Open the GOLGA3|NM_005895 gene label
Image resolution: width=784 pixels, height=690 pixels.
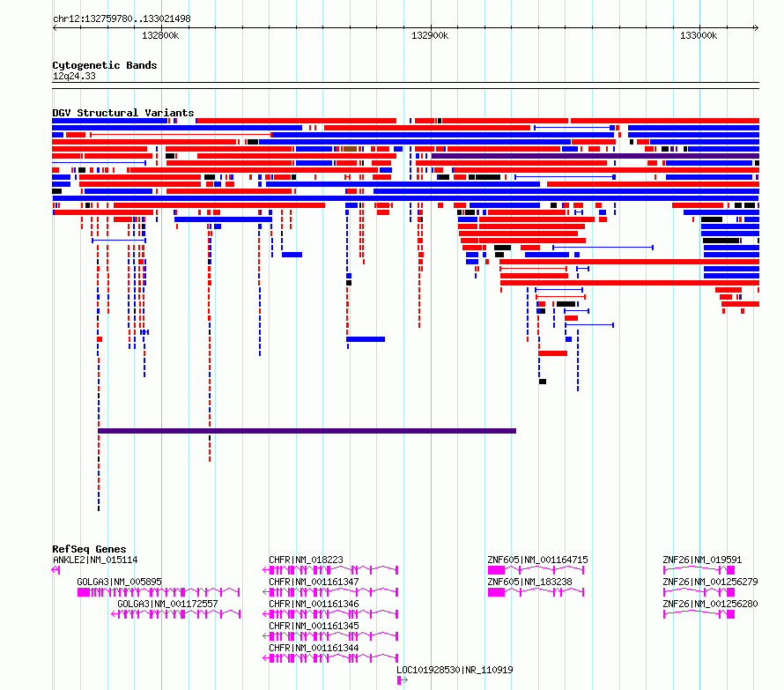point(119,582)
